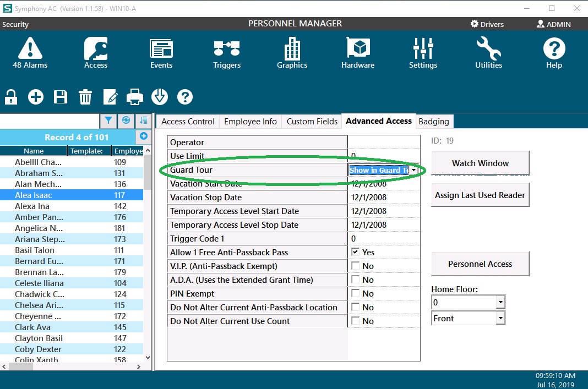This screenshot has width=588, height=389.
Task: Switch to the Badging tab
Action: click(434, 122)
